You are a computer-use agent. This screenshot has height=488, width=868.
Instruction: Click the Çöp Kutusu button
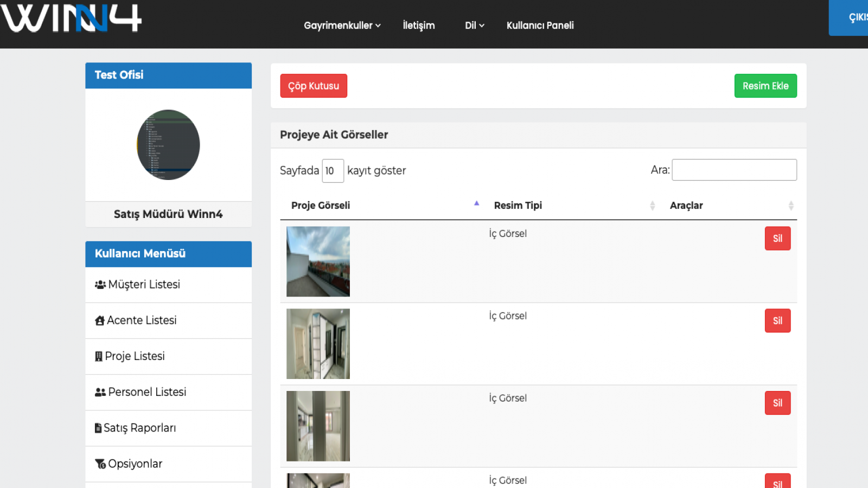(x=314, y=86)
